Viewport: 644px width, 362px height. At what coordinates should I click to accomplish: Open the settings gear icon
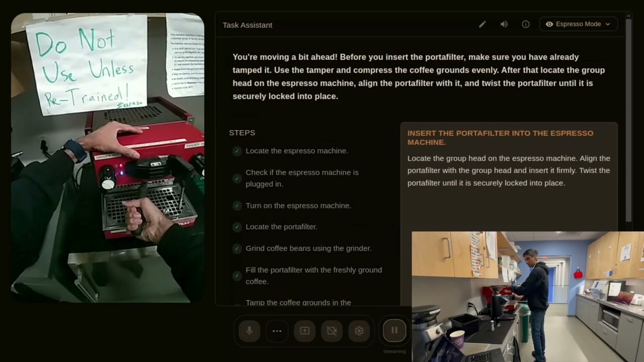[x=359, y=331]
